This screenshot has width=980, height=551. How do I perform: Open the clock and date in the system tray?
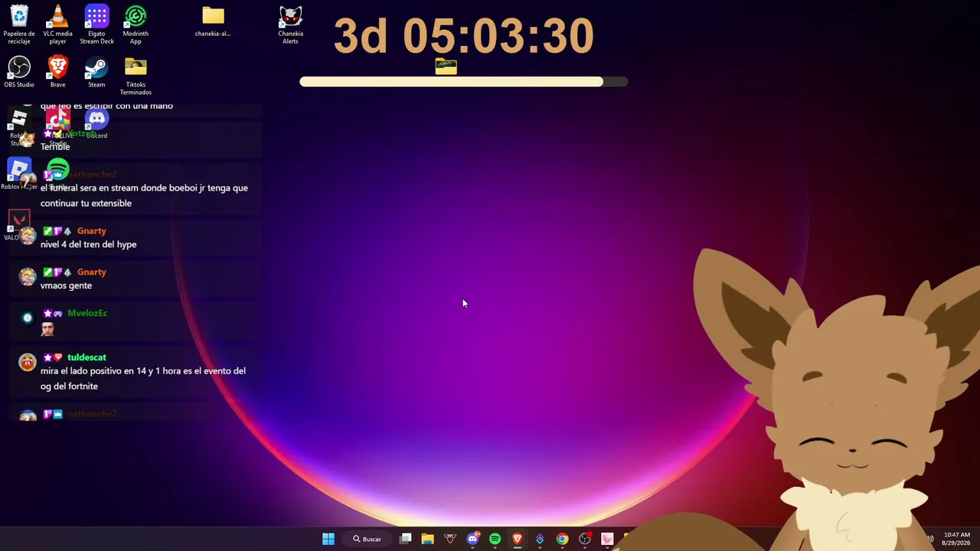click(x=957, y=539)
